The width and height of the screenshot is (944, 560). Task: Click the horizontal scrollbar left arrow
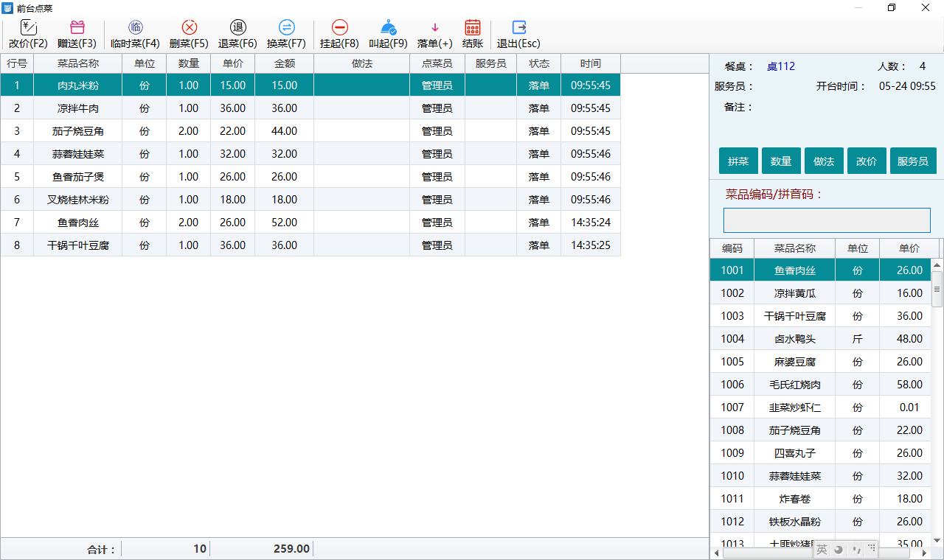[715, 553]
